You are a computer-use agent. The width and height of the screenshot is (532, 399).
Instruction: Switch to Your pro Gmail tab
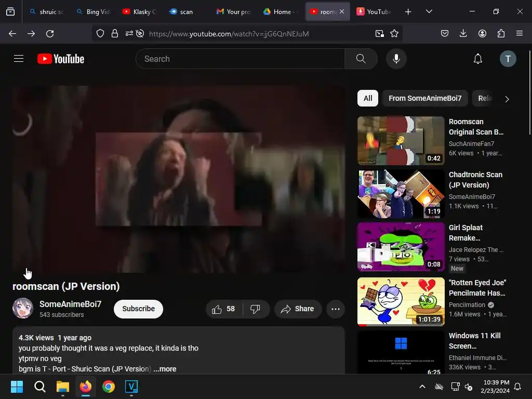[234, 11]
